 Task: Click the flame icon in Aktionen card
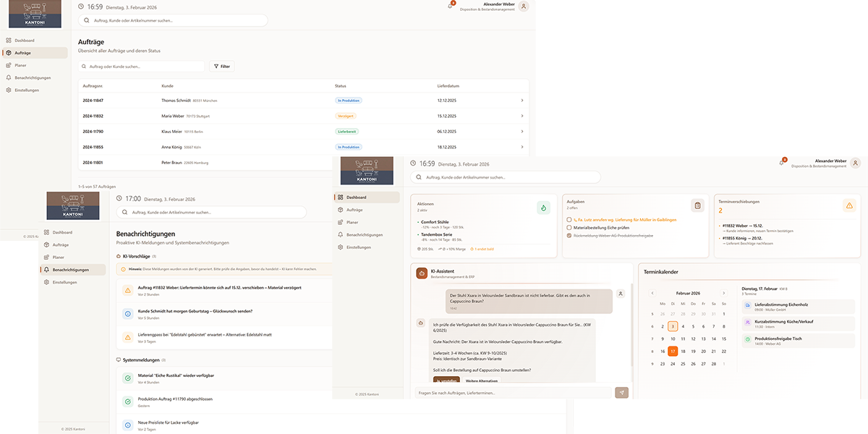click(x=543, y=208)
